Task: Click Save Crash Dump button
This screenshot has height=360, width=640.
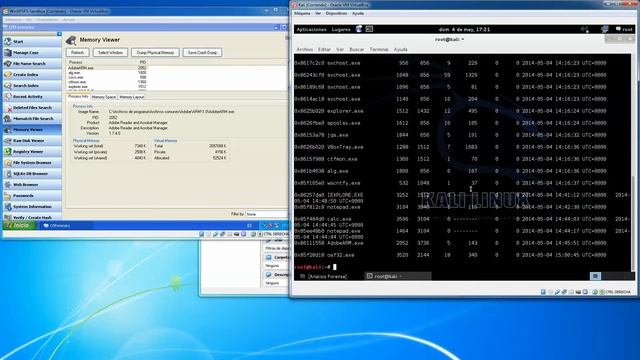Action: point(202,53)
